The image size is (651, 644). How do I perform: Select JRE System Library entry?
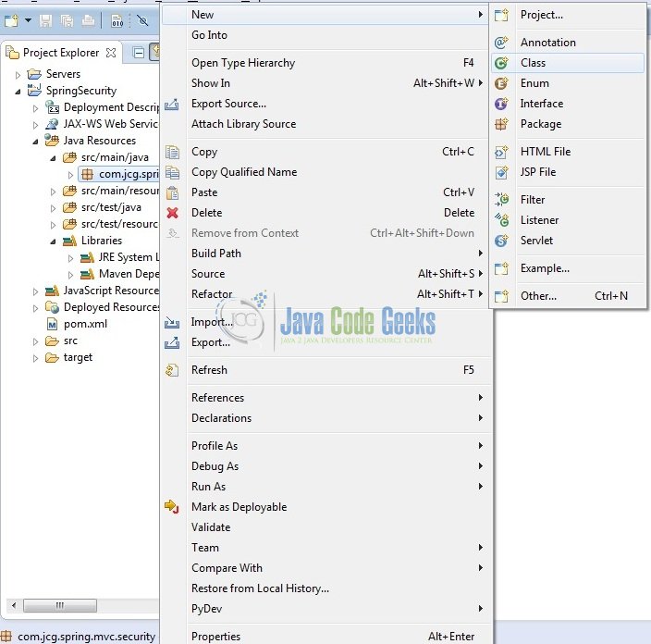(x=129, y=257)
